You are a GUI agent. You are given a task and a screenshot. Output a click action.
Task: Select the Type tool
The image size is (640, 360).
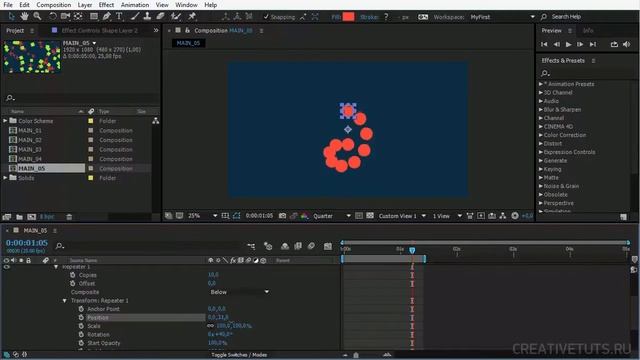[x=119, y=16]
